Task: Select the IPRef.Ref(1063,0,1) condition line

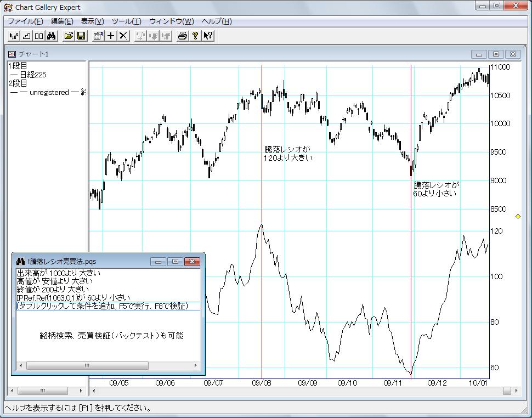Action: click(x=73, y=297)
